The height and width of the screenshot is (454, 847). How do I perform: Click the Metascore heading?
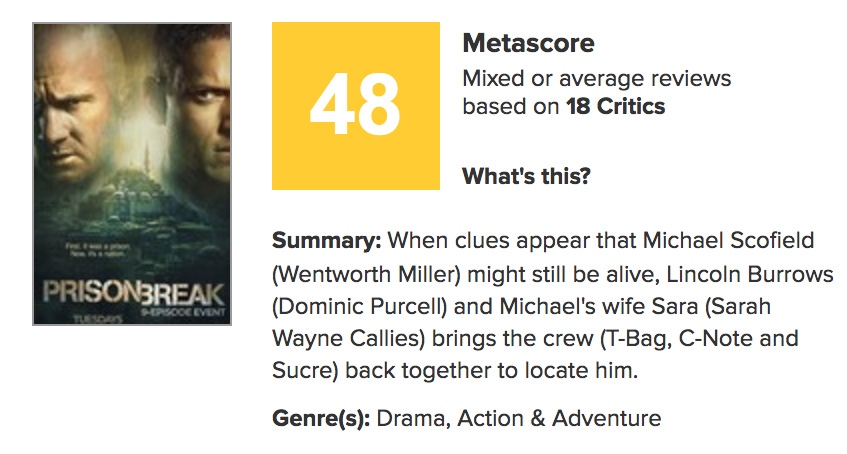pyautogui.click(x=528, y=44)
